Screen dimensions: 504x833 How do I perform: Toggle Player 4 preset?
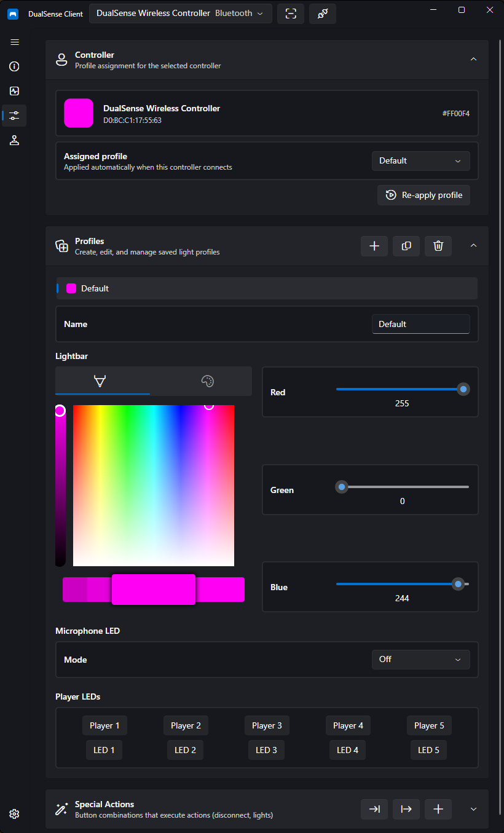(x=348, y=725)
